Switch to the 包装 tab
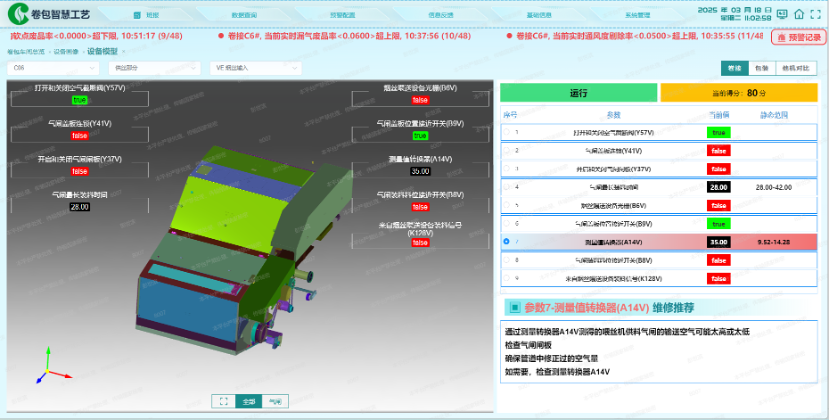The image size is (830, 420). [x=762, y=68]
